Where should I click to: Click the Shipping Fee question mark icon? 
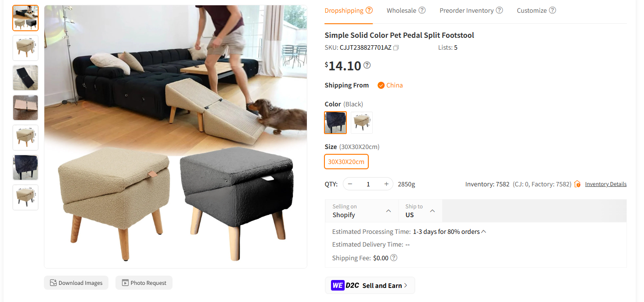pos(394,258)
